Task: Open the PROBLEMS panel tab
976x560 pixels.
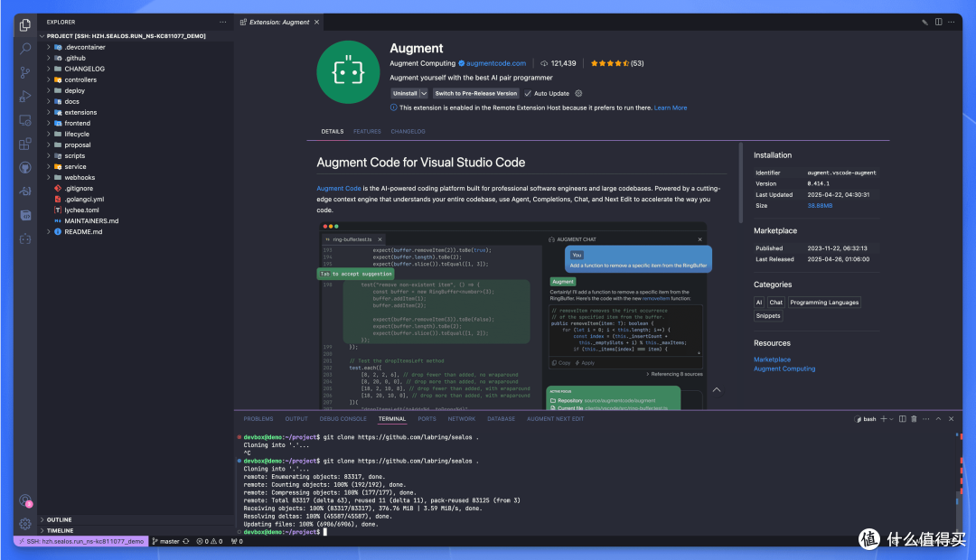Action: 258,419
